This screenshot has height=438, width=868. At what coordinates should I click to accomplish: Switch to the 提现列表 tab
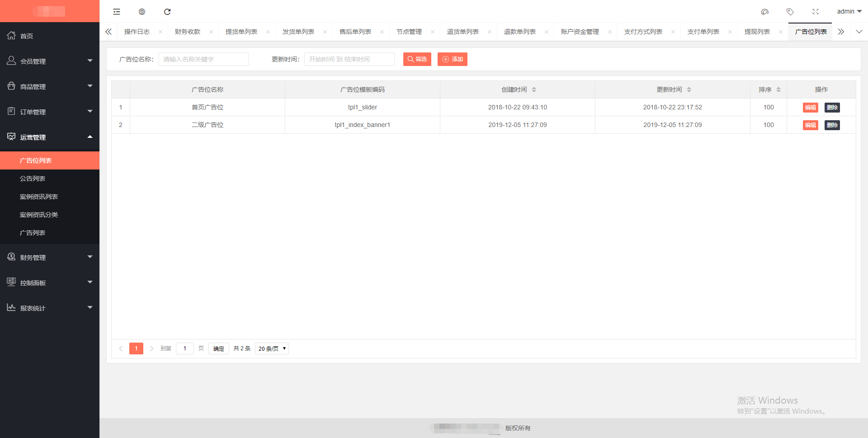click(757, 32)
